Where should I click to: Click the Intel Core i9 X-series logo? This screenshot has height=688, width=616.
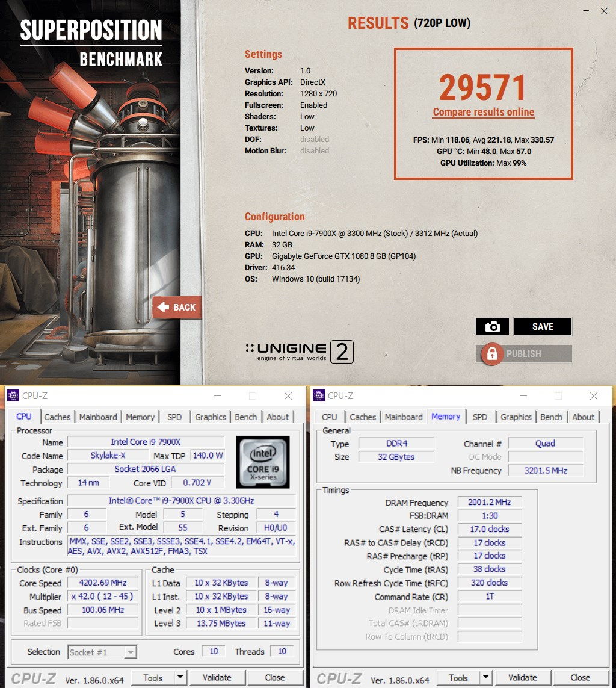coord(263,462)
